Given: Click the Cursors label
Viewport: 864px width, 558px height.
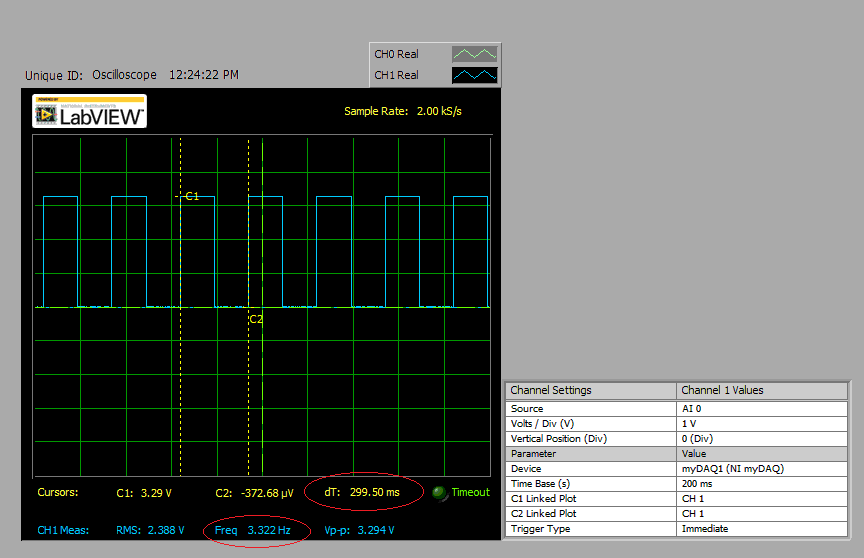Looking at the screenshot, I should (58, 492).
